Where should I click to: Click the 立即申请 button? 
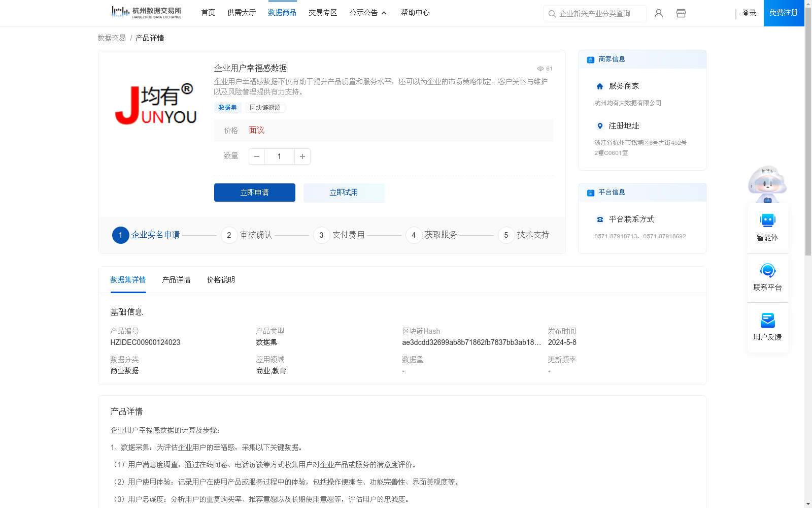(255, 193)
